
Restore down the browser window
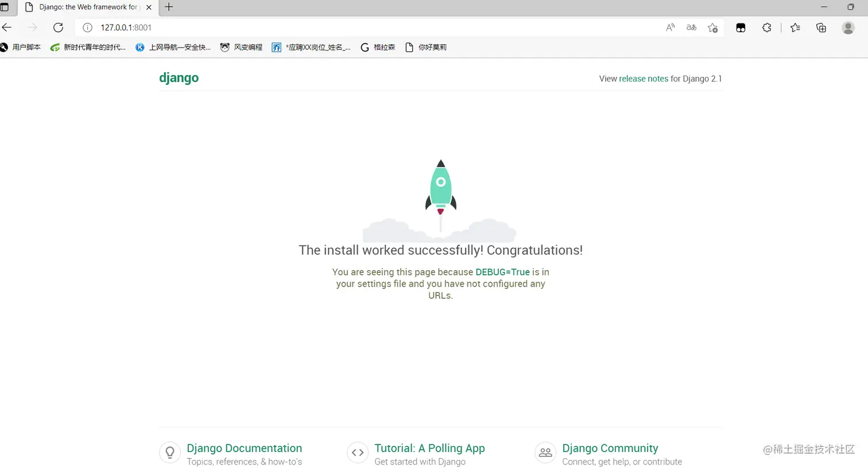point(851,7)
